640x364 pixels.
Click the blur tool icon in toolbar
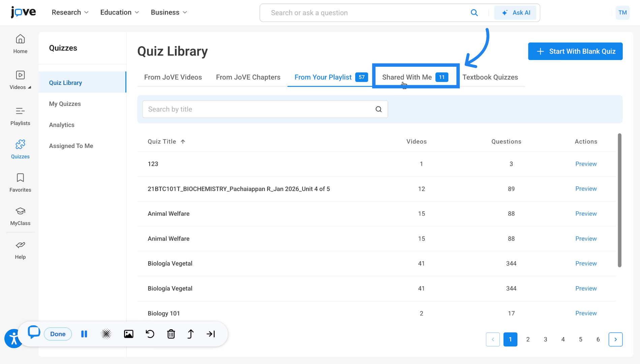(106, 334)
